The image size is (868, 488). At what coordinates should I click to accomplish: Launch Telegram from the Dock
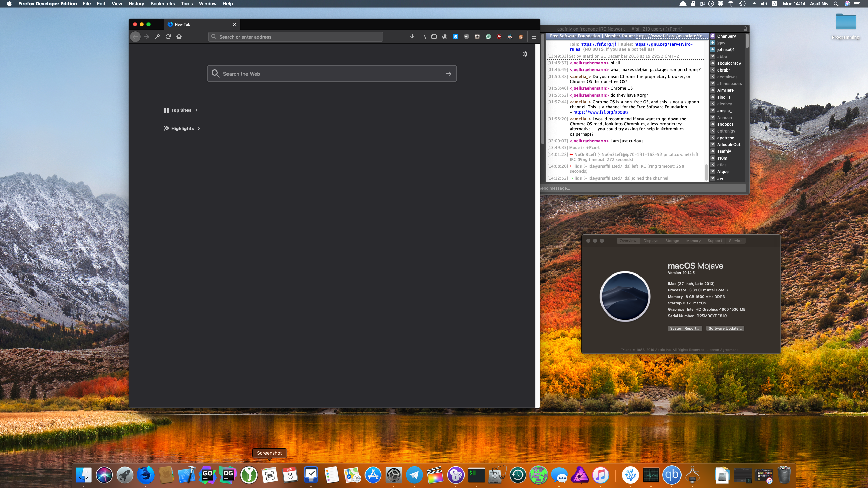tap(414, 475)
